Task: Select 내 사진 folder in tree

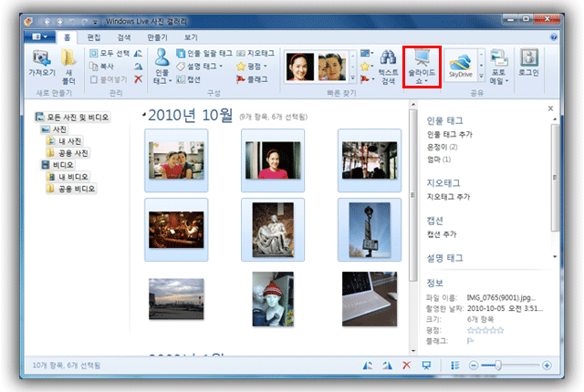Action: tap(69, 141)
